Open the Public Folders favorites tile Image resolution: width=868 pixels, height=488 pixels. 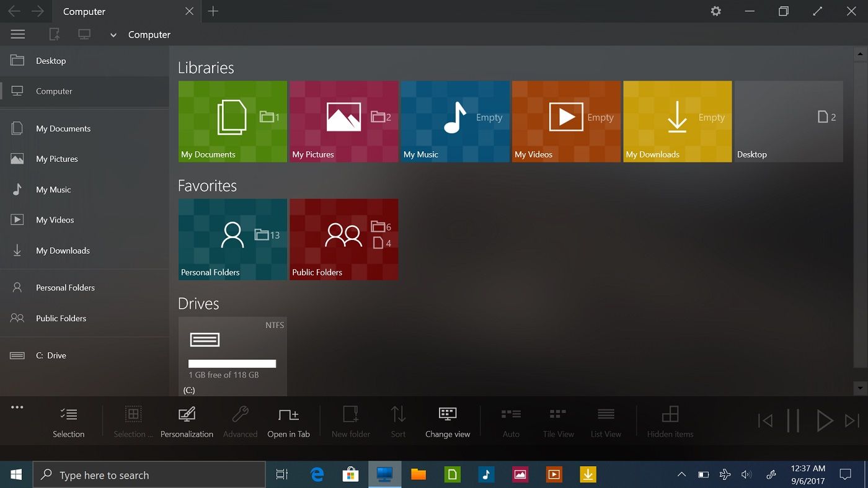pos(344,239)
